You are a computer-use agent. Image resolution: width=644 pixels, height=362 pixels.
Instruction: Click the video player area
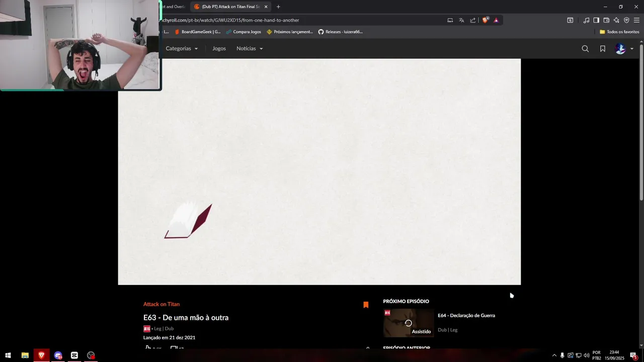pyautogui.click(x=319, y=171)
